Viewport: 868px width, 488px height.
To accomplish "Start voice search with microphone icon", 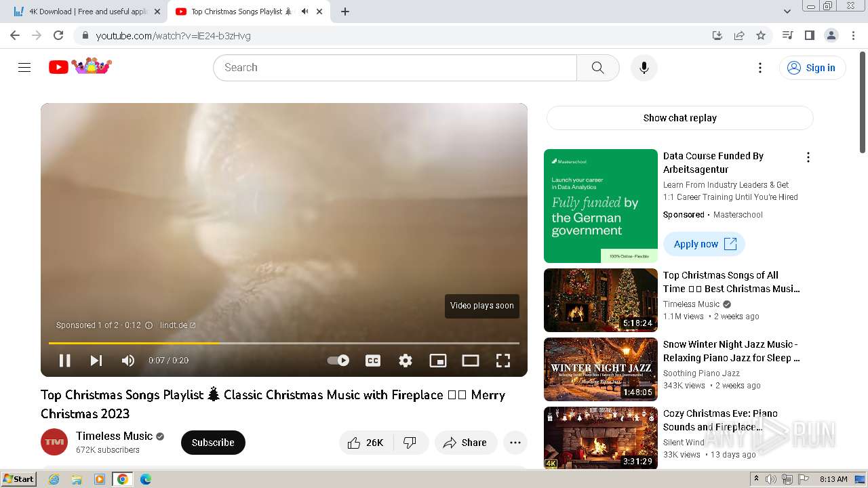I will (x=644, y=67).
